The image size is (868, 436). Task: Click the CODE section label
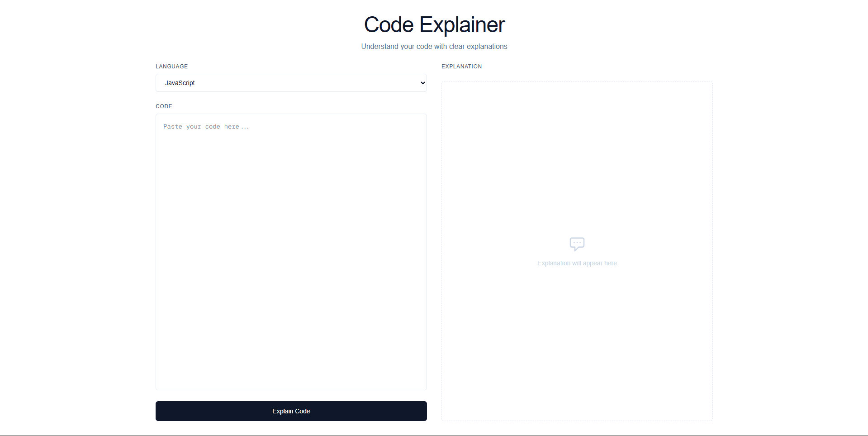[164, 106]
